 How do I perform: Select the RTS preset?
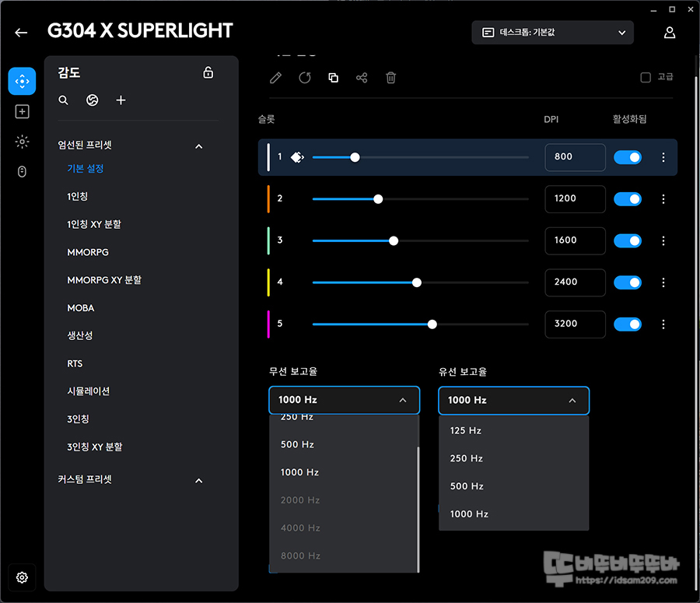click(x=75, y=363)
